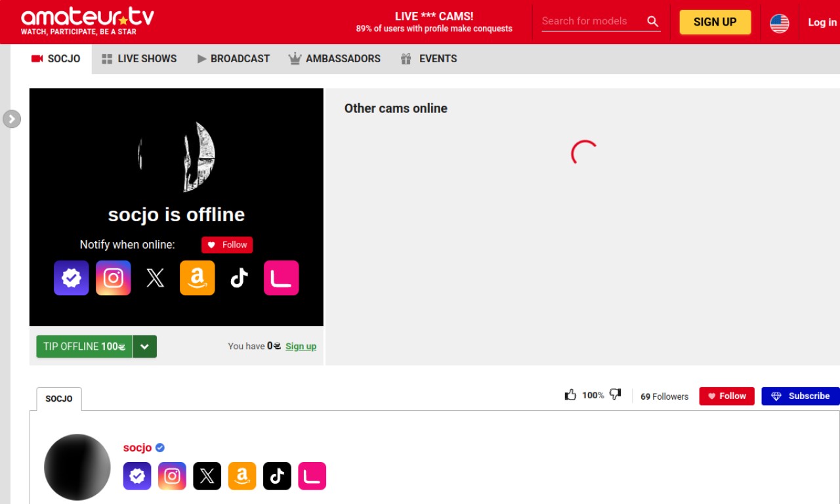Click red Follow button near followers count
The image size is (840, 504).
(727, 396)
